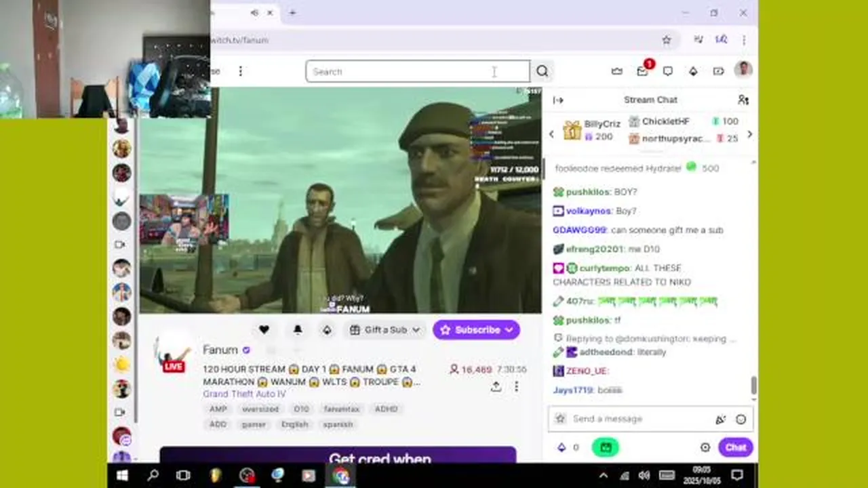Click the search magnifier button next to Search field
The image size is (868, 488).
pos(542,71)
